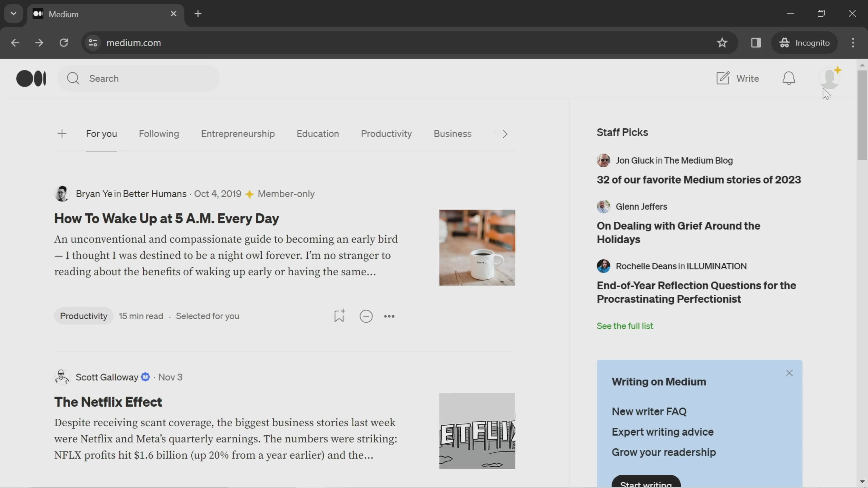Click the hide/dislike minus icon
Image resolution: width=868 pixels, height=488 pixels.
[366, 316]
